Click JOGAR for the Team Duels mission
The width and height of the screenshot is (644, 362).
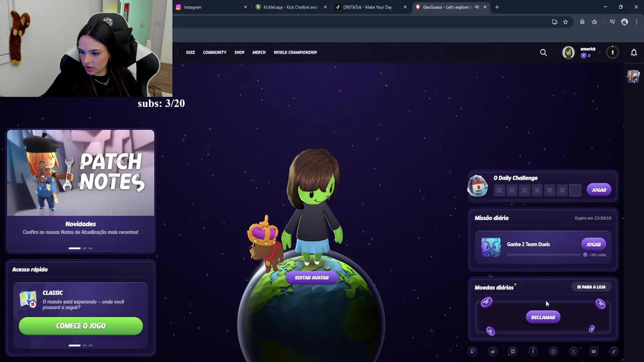(594, 244)
